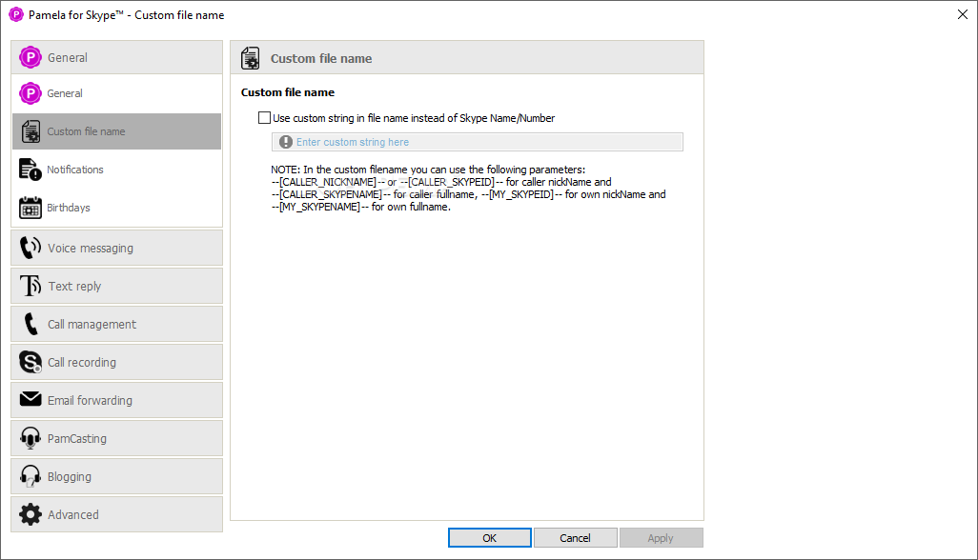The height and width of the screenshot is (560, 978).
Task: Click the greyed Apply button
Action: click(661, 537)
